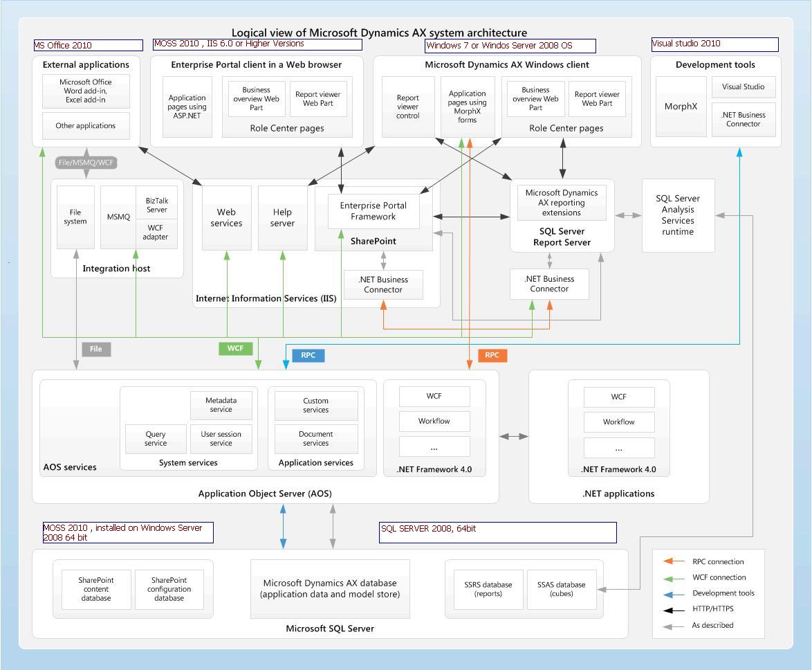Select the 'Help server' box
The image size is (812, 670).
coord(282,217)
